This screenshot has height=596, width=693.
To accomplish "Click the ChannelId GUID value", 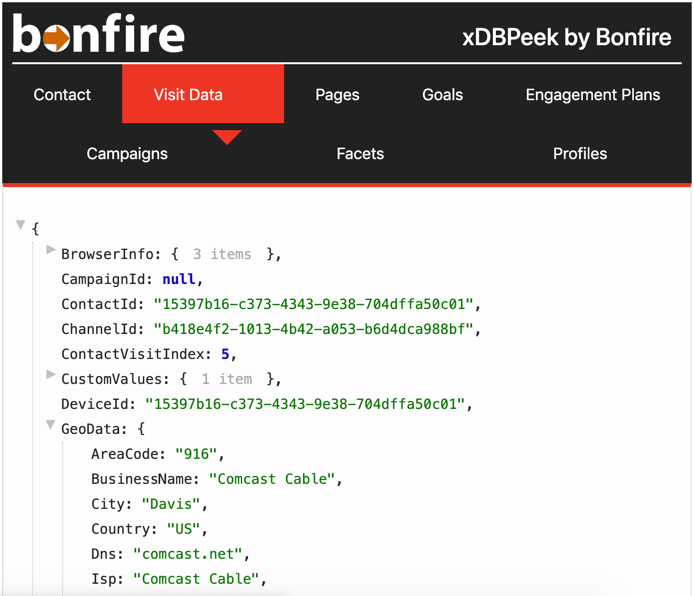I will click(313, 329).
